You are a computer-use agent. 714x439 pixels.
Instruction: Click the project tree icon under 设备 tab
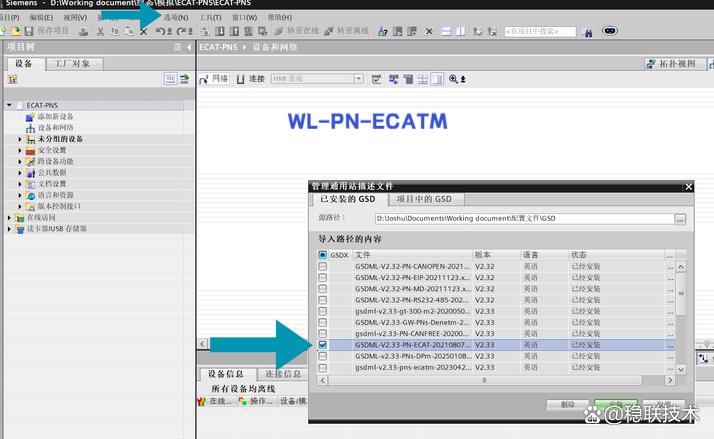12,80
